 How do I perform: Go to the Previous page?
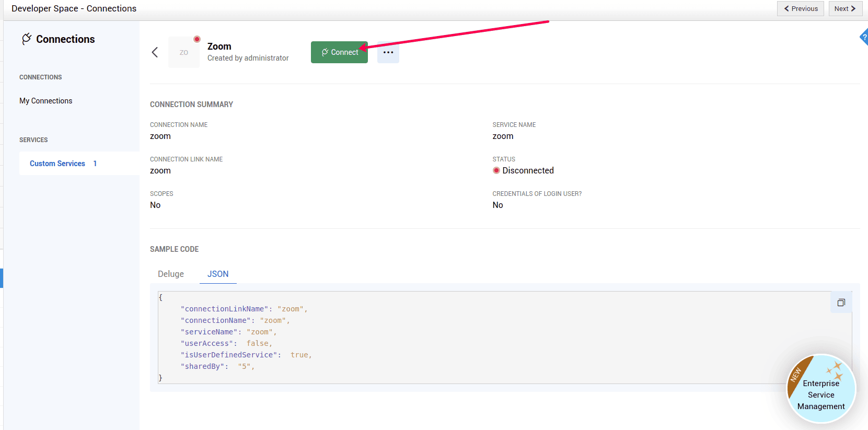[x=800, y=9]
